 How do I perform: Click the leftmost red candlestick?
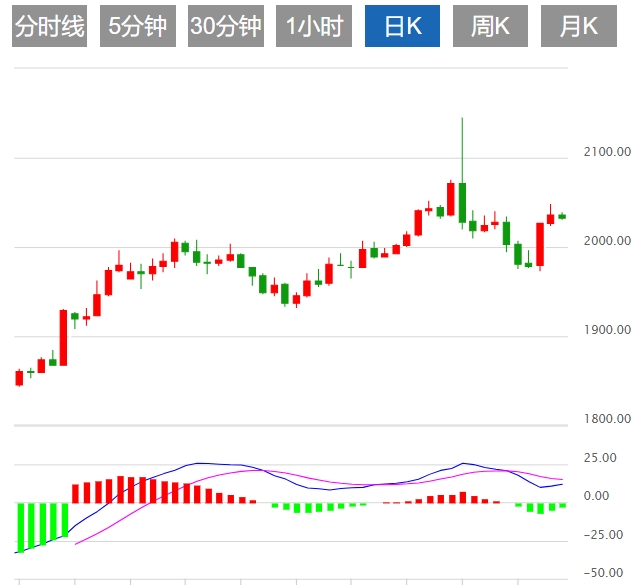19,377
